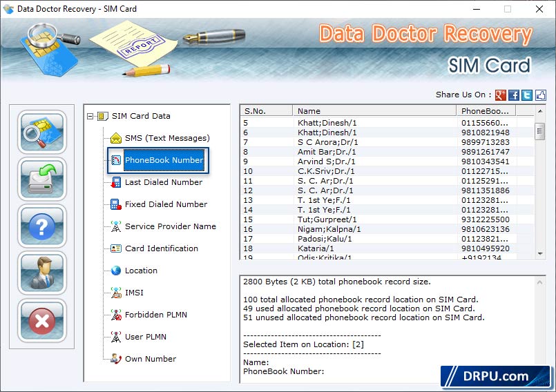Click the red X exit icon
The image size is (556, 392).
[42, 320]
